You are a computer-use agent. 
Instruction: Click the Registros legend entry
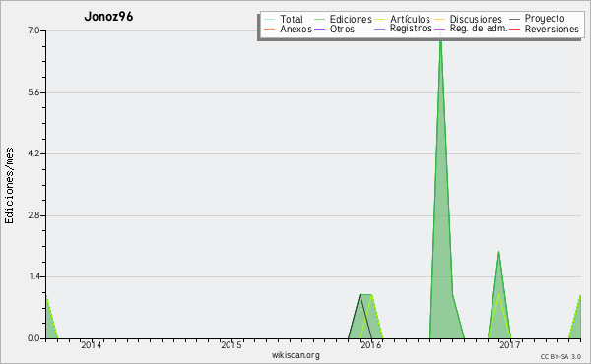pyautogui.click(x=411, y=29)
